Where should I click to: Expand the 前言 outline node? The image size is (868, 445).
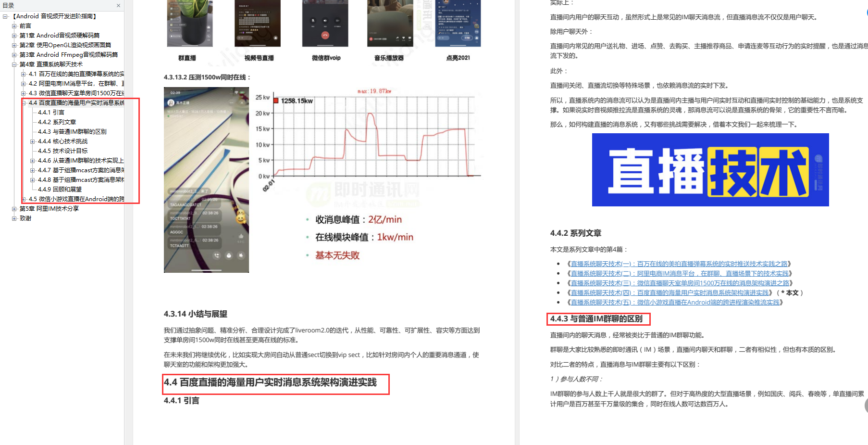pos(14,26)
